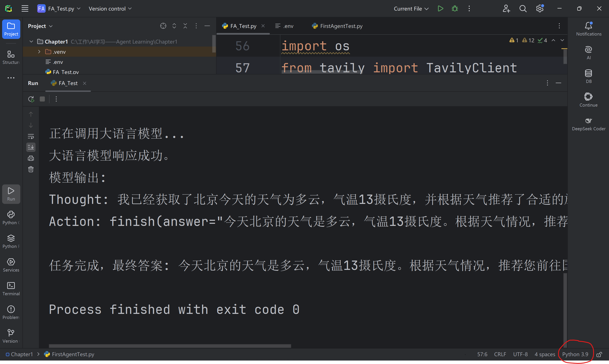The width and height of the screenshot is (609, 364).
Task: Open IDE settings gear
Action: click(540, 9)
